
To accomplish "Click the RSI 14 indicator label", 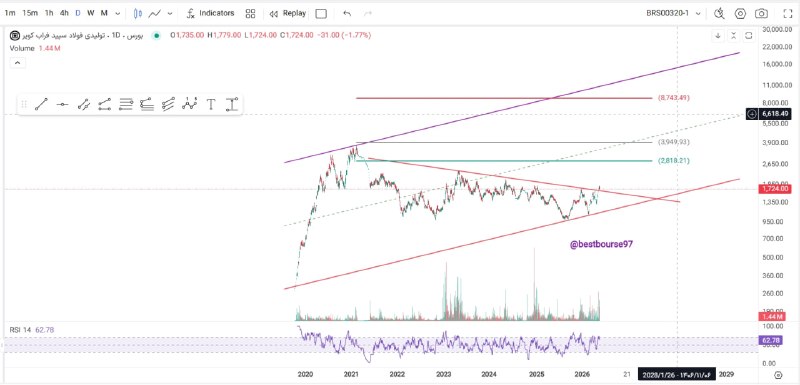I will 20,330.
